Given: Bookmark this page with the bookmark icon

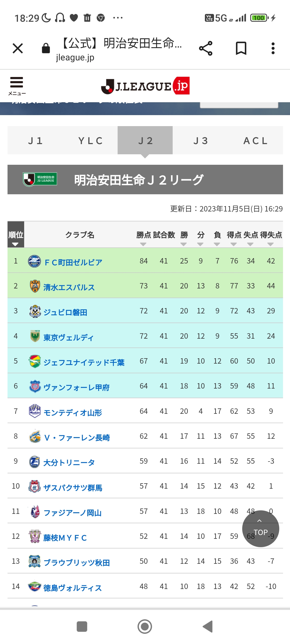Looking at the screenshot, I should click(x=241, y=49).
